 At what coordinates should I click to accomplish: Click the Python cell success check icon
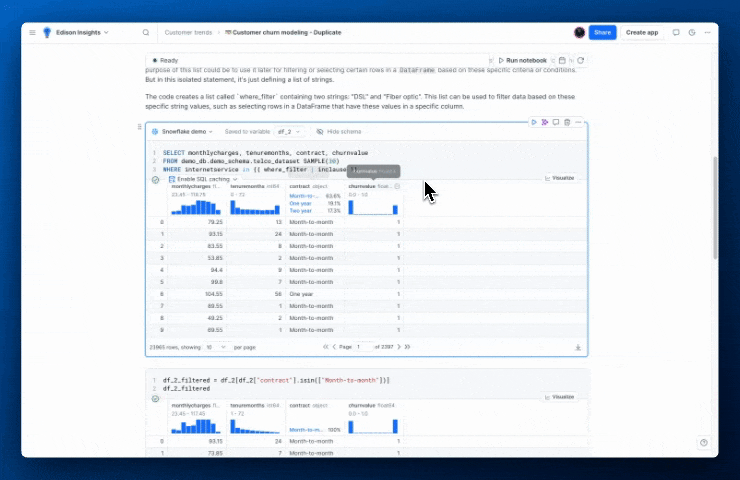pos(155,399)
